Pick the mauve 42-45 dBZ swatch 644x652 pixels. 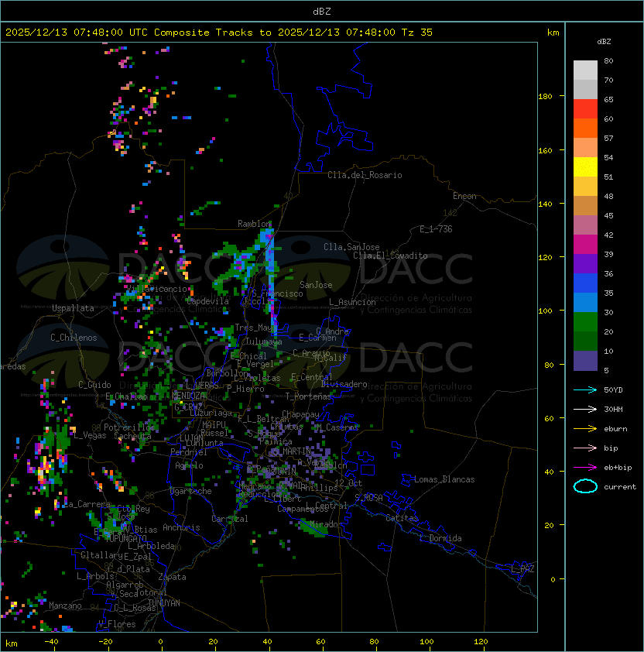pyautogui.click(x=585, y=225)
